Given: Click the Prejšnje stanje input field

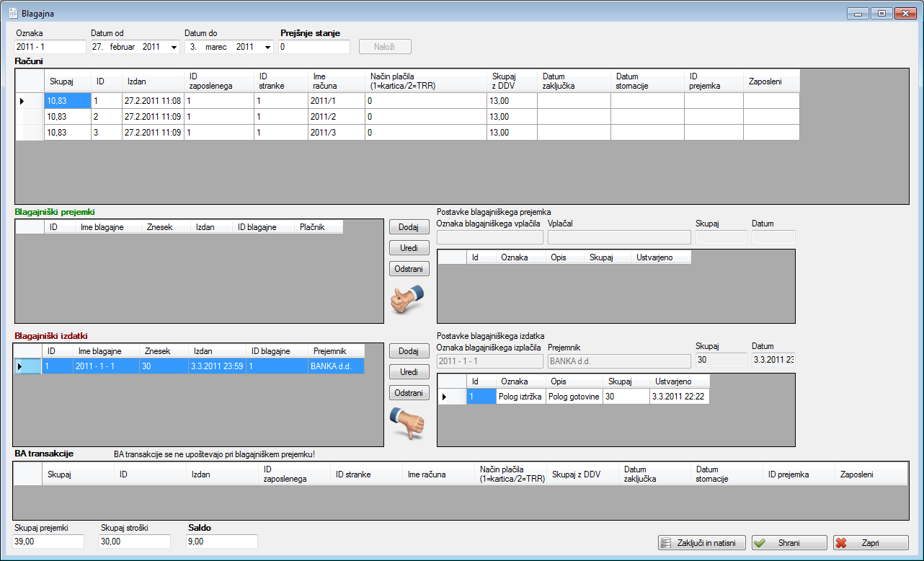Looking at the screenshot, I should pyautogui.click(x=314, y=47).
